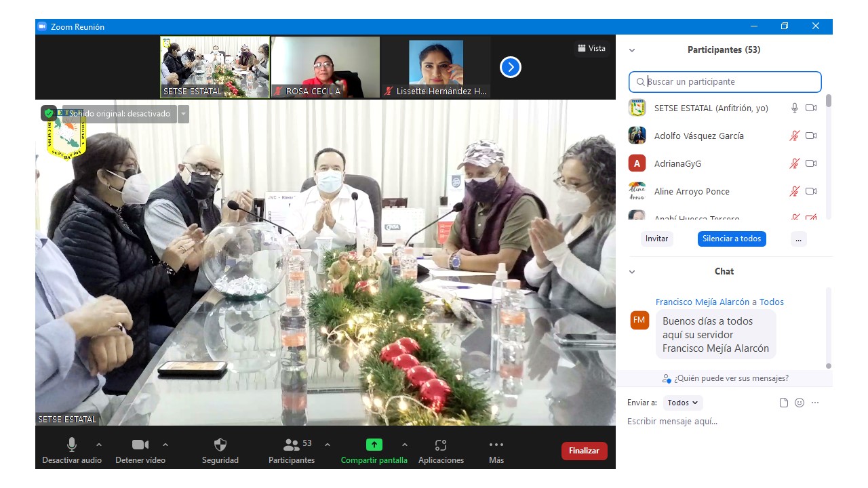Click Francisco Mejía Alarcón sender name
Image resolution: width=868 pixels, height=488 pixels.
(703, 302)
